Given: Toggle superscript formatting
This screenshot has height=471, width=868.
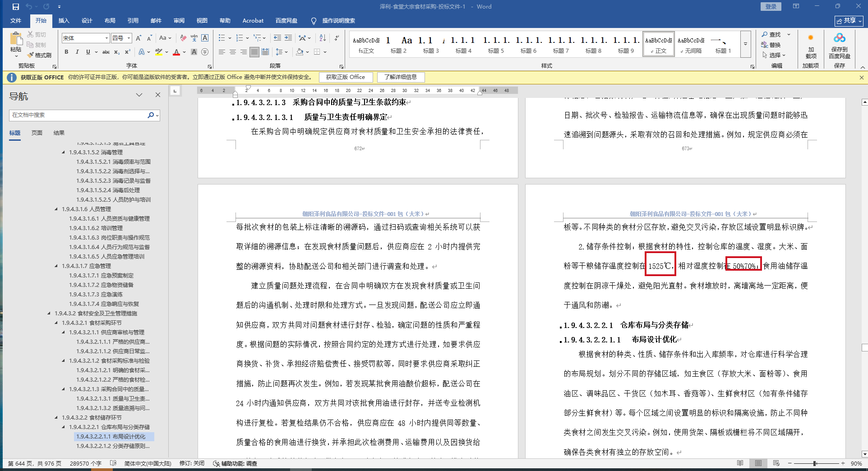Looking at the screenshot, I should [x=128, y=52].
